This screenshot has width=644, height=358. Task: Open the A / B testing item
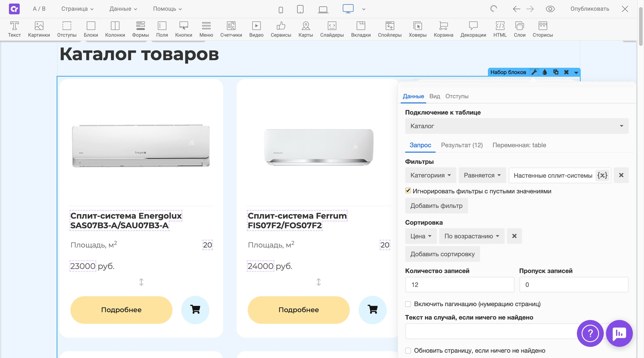click(39, 9)
